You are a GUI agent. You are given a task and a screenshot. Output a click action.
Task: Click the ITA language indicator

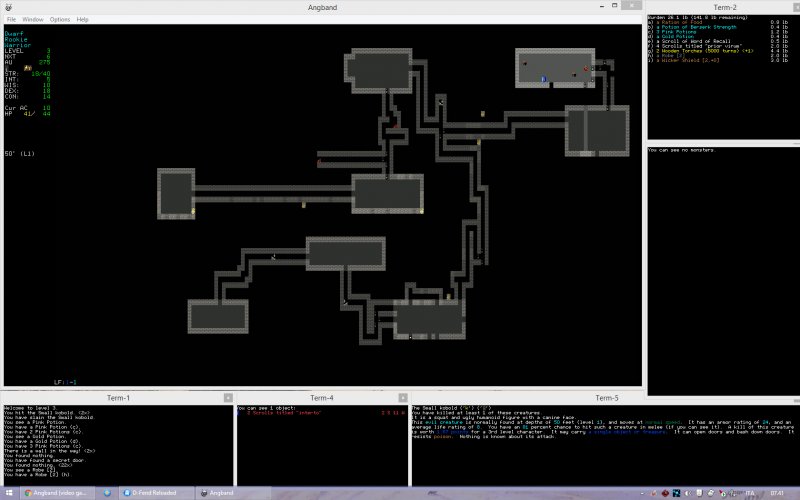[x=749, y=493]
